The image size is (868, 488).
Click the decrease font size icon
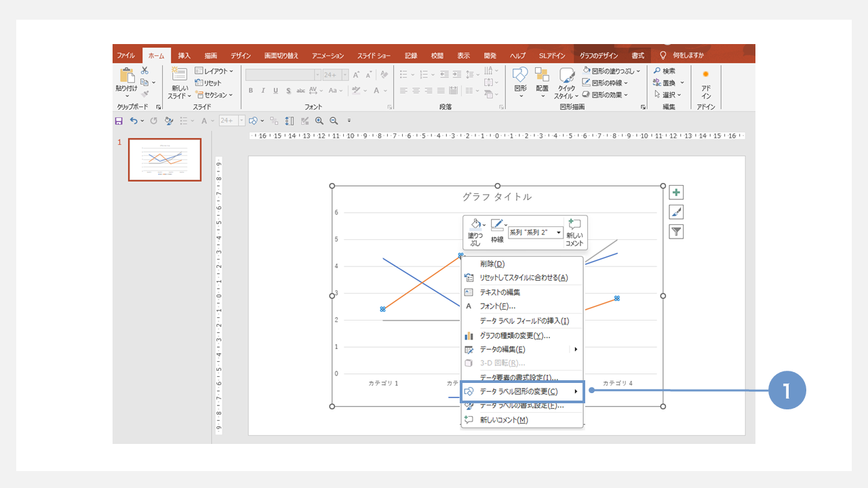tap(369, 75)
